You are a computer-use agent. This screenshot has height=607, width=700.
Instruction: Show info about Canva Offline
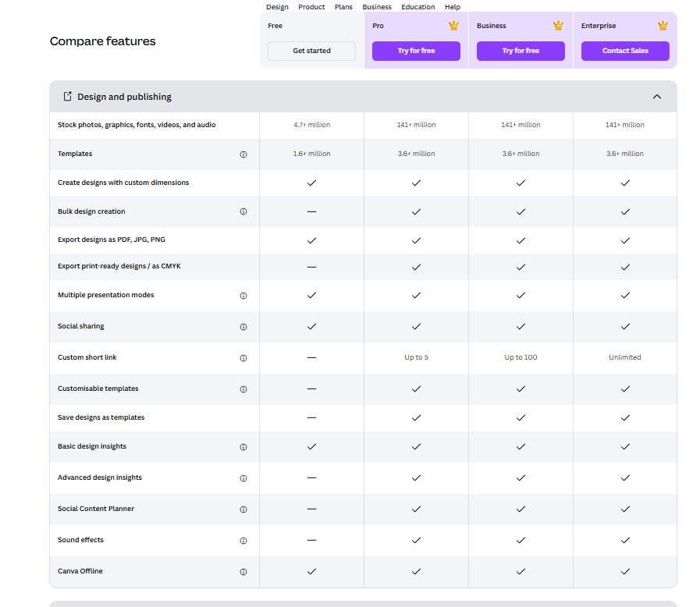coord(243,572)
